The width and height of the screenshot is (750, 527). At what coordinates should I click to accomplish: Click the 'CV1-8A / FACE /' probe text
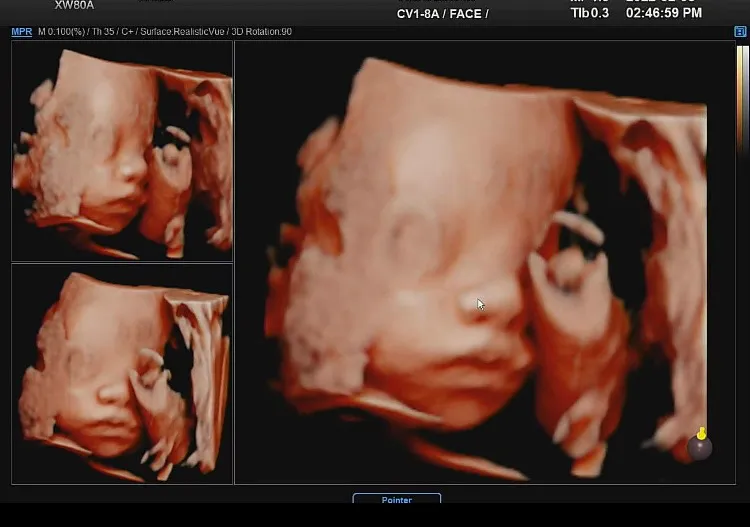point(442,14)
